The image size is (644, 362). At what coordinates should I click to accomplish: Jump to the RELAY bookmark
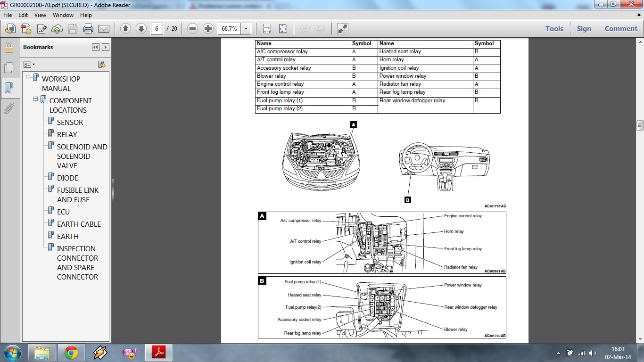coord(67,134)
